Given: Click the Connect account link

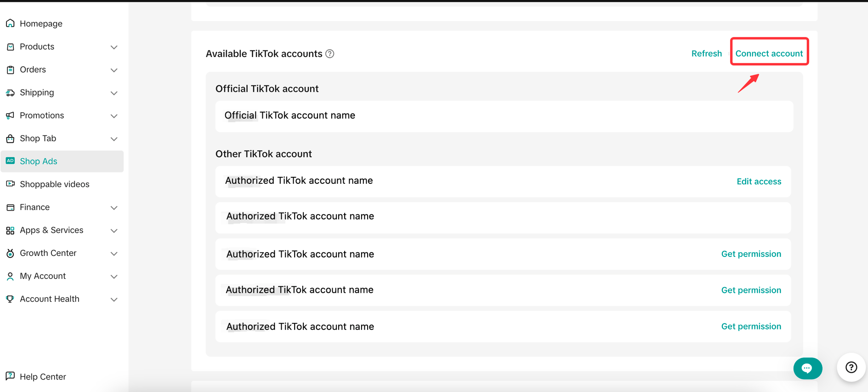Looking at the screenshot, I should point(769,53).
